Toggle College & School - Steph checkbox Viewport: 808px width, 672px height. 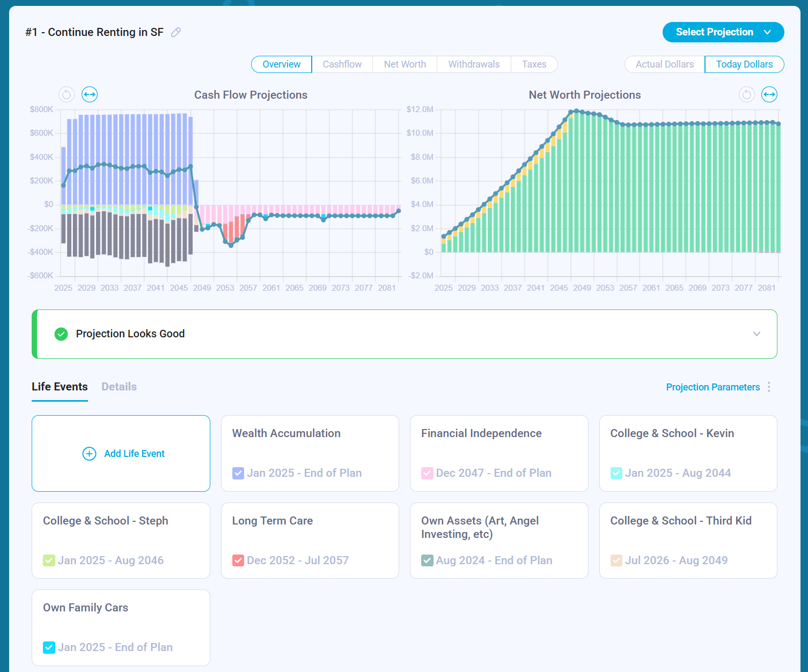click(49, 560)
